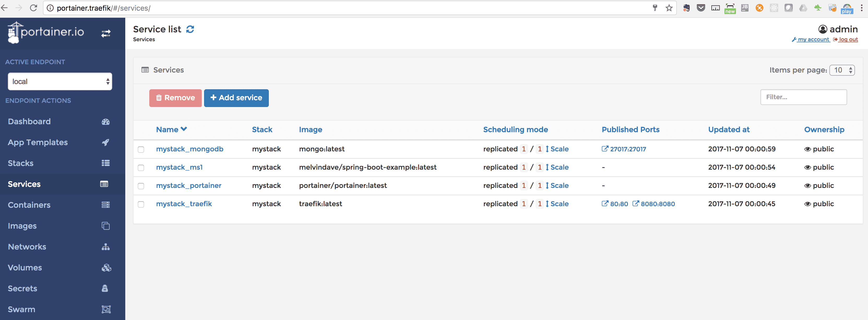Open published port 8080:8080 link

tap(653, 204)
